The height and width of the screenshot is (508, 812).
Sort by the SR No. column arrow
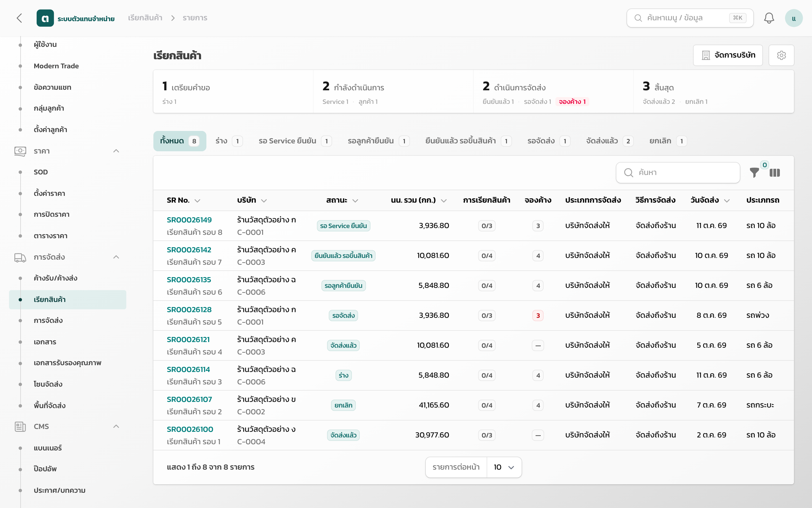(197, 201)
